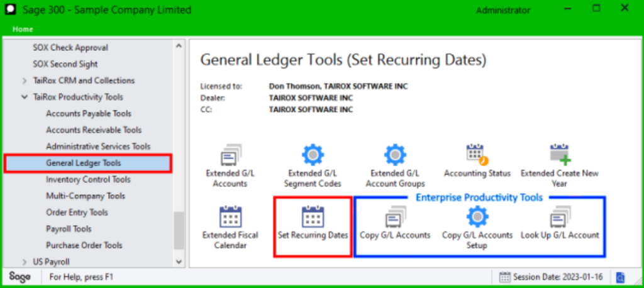Image resolution: width=644 pixels, height=288 pixels.
Task: Click the TaiRox CRM and Collections label
Action: point(84,80)
